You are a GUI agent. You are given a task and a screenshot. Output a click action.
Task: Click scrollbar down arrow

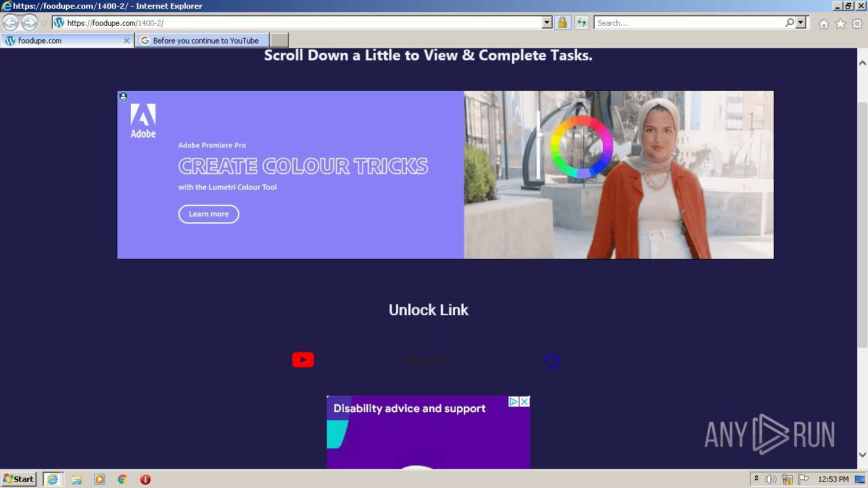coord(863,455)
